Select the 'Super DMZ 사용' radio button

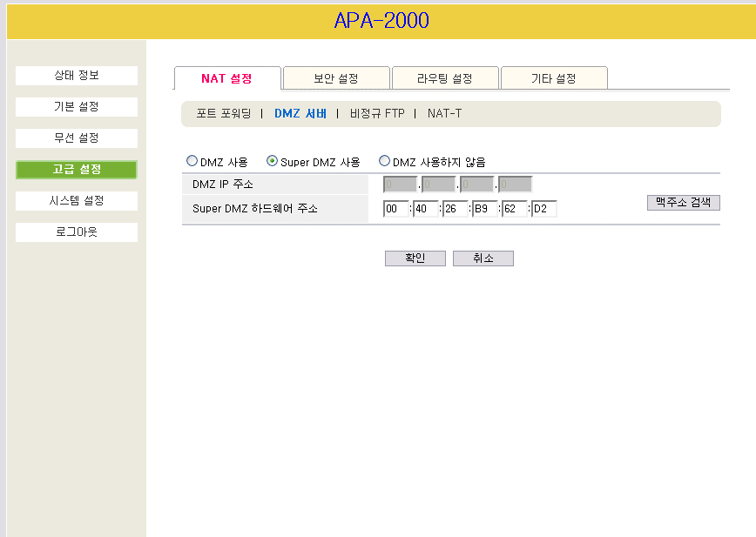(273, 161)
